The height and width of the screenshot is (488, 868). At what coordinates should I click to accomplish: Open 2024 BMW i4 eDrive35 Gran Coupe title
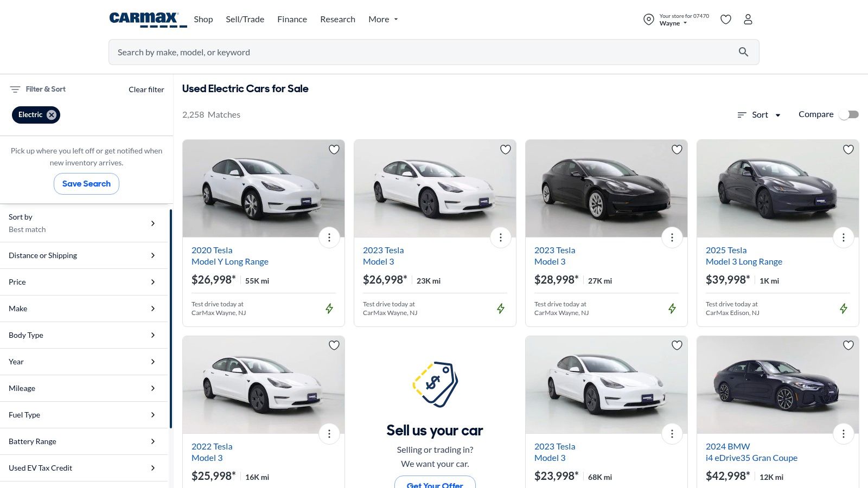point(751,452)
